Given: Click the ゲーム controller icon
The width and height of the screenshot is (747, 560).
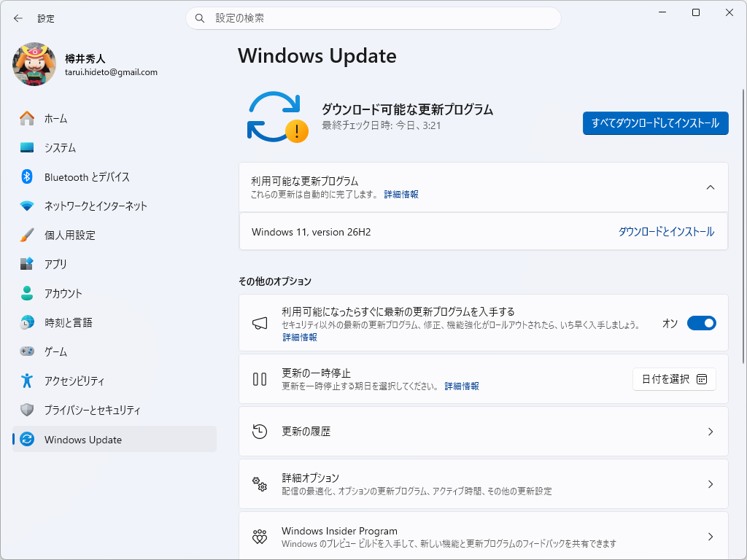Looking at the screenshot, I should (x=27, y=351).
